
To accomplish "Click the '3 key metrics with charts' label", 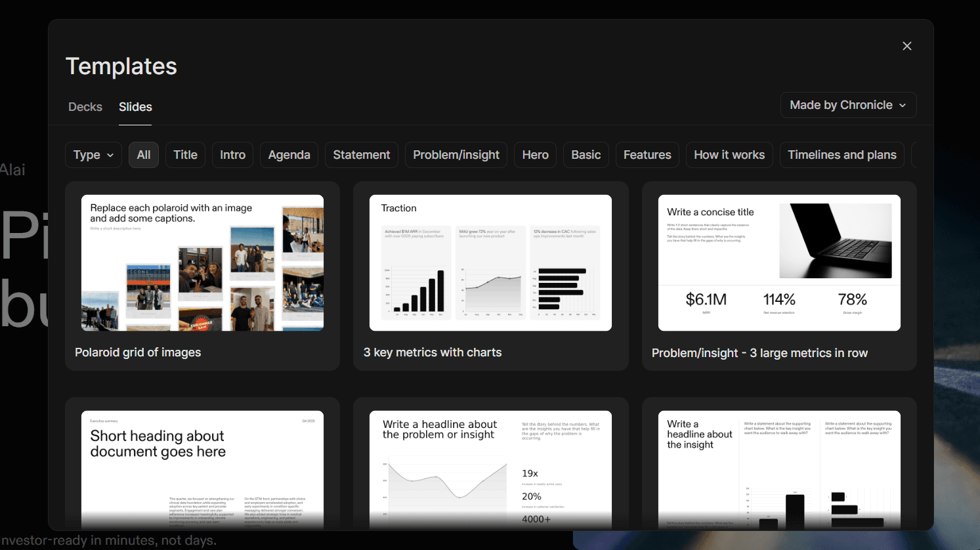I will (x=433, y=352).
